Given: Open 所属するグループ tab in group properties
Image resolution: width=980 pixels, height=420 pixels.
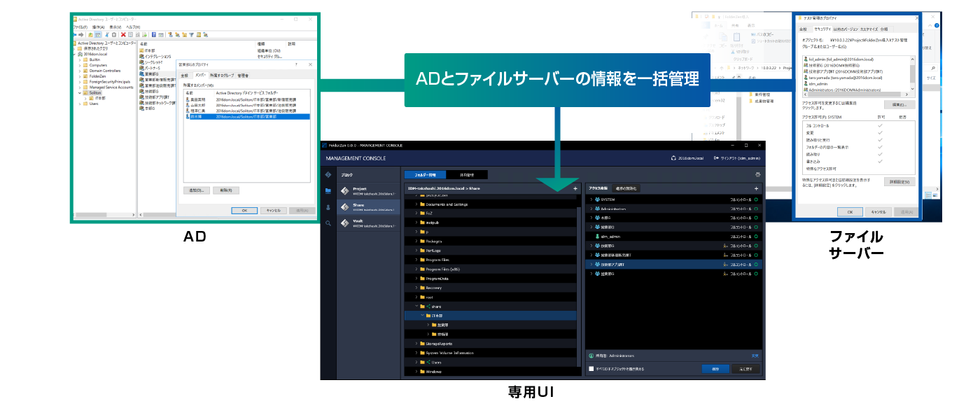Looking at the screenshot, I should 221,74.
